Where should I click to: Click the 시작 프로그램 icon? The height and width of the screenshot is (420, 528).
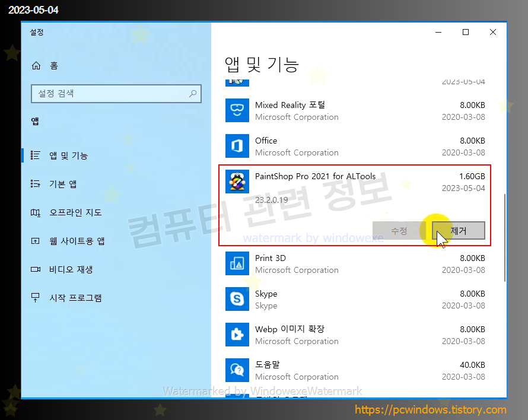click(x=36, y=298)
